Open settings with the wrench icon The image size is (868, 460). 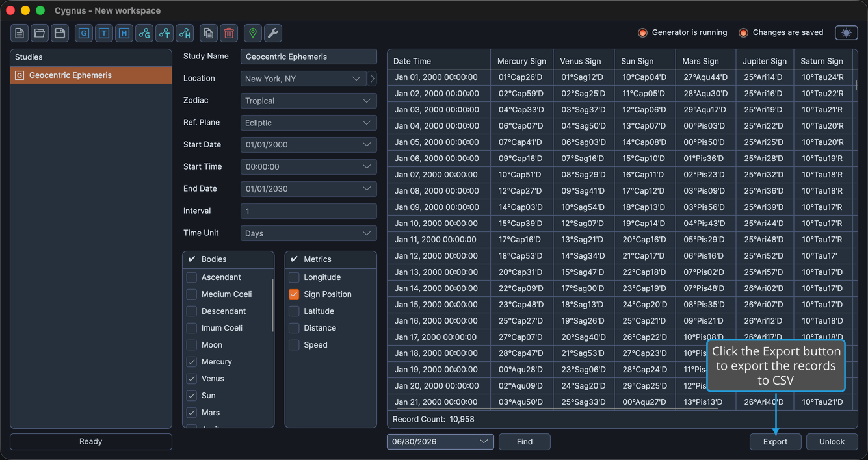click(x=273, y=33)
